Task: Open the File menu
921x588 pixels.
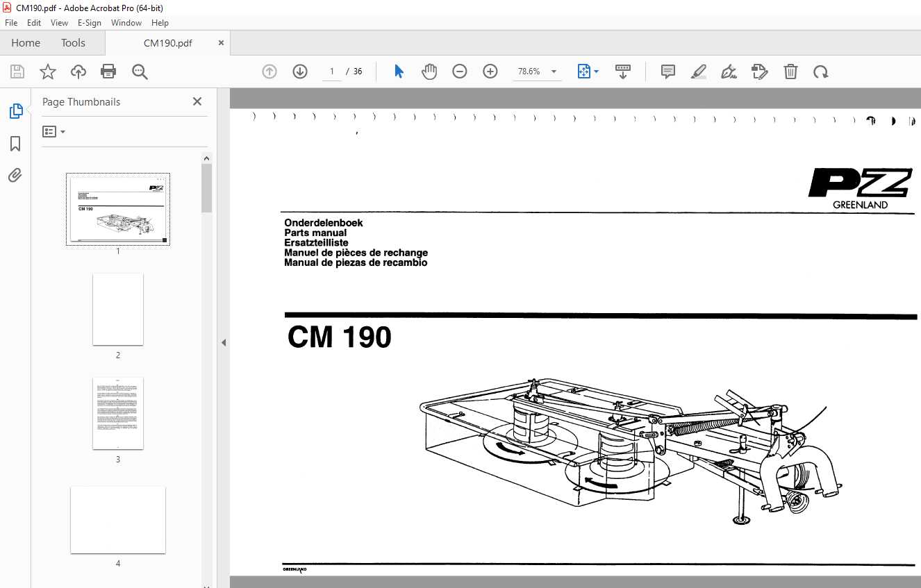Action: pyautogui.click(x=11, y=23)
